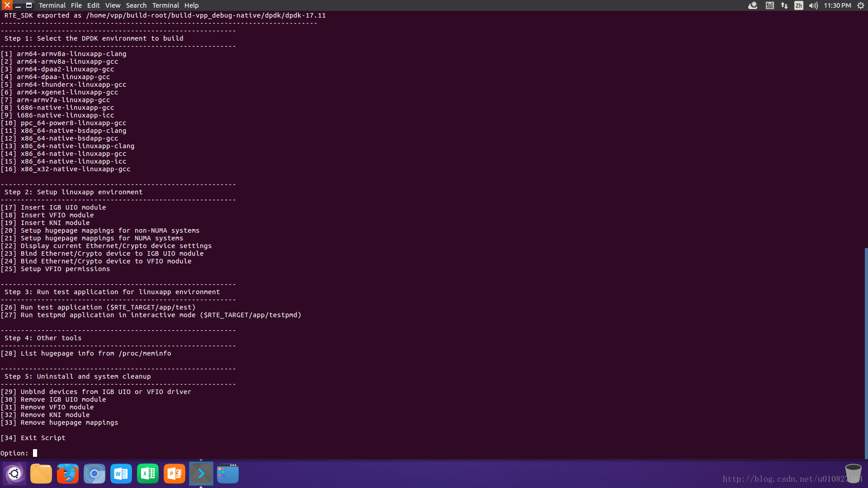Open the sound volume indicator
Screen dimensions: 868x488
(813, 5)
